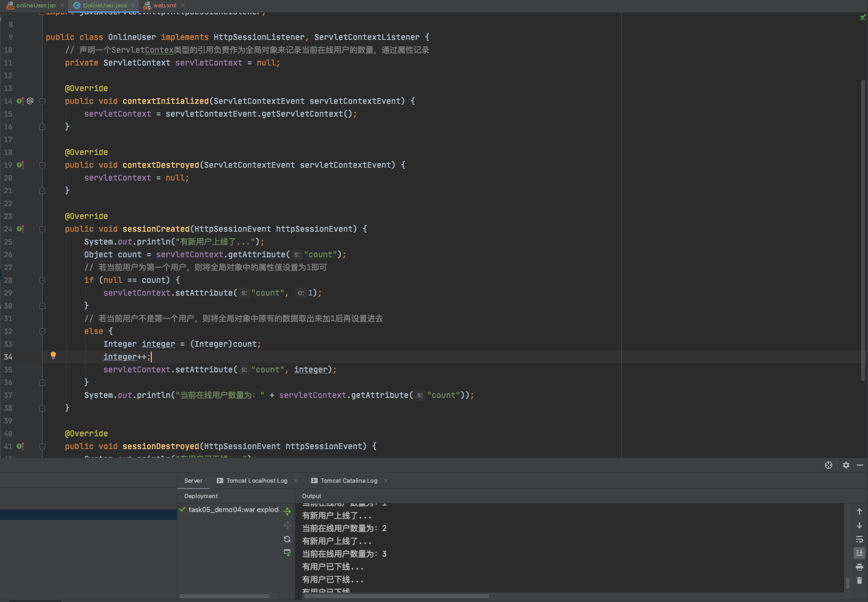868x602 pixels.
Task: Collapse the contextDestroyed method on line 19
Action: (42, 165)
